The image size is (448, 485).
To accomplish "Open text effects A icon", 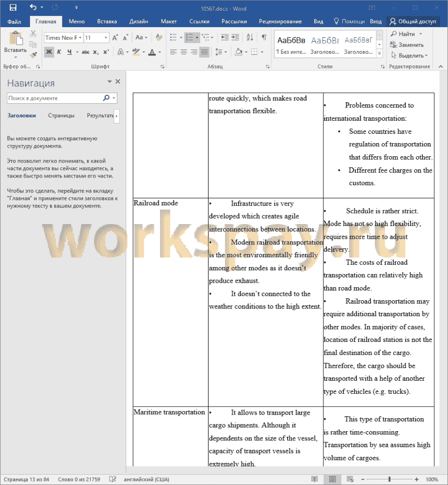I will (x=121, y=52).
